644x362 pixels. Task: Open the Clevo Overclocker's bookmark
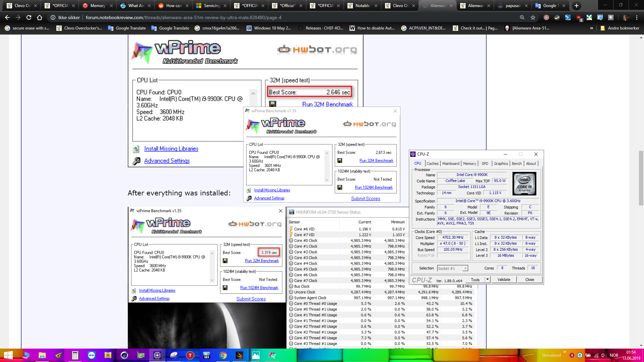coord(79,28)
